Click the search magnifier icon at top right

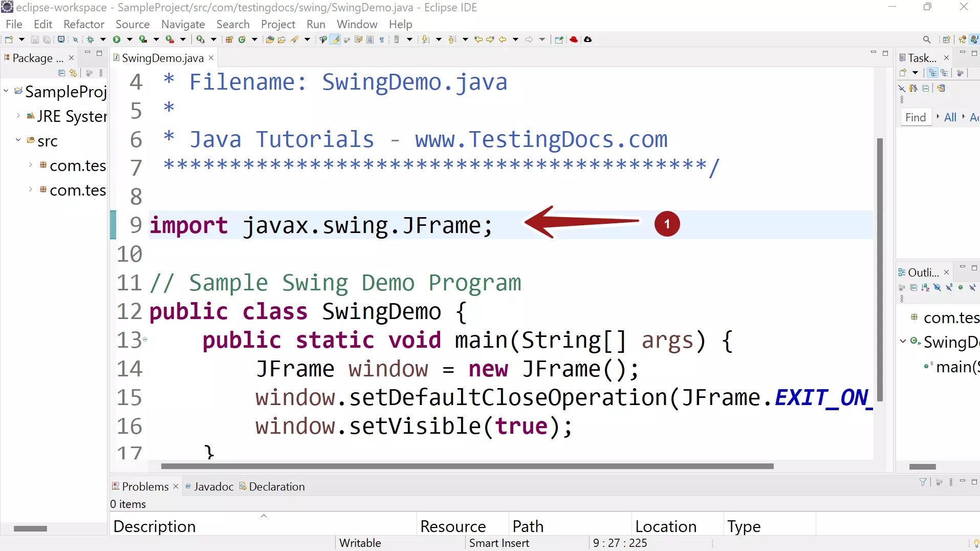click(x=927, y=39)
